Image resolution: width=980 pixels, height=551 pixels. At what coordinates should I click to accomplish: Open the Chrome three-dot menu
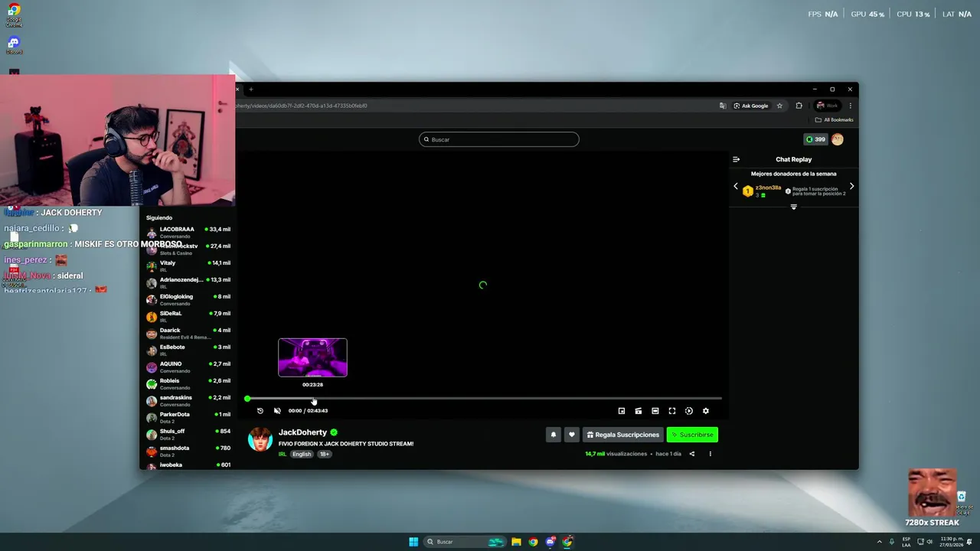click(850, 106)
